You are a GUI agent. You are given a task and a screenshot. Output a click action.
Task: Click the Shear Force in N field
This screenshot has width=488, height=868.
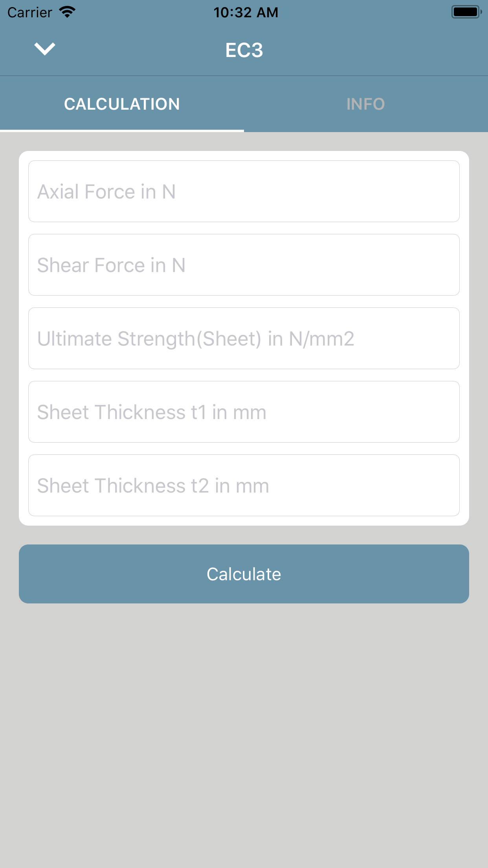(x=244, y=265)
